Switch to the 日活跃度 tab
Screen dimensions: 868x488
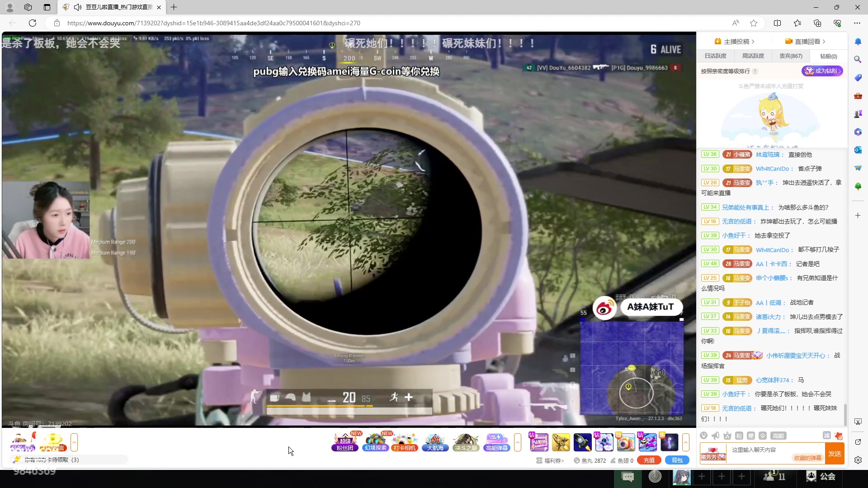pos(715,56)
